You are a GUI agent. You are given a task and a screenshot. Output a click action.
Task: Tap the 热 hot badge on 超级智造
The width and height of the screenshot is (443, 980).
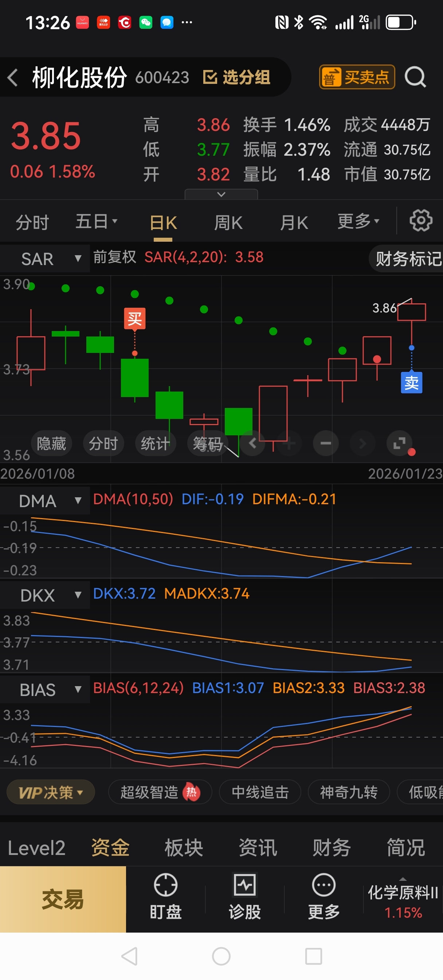click(x=191, y=792)
